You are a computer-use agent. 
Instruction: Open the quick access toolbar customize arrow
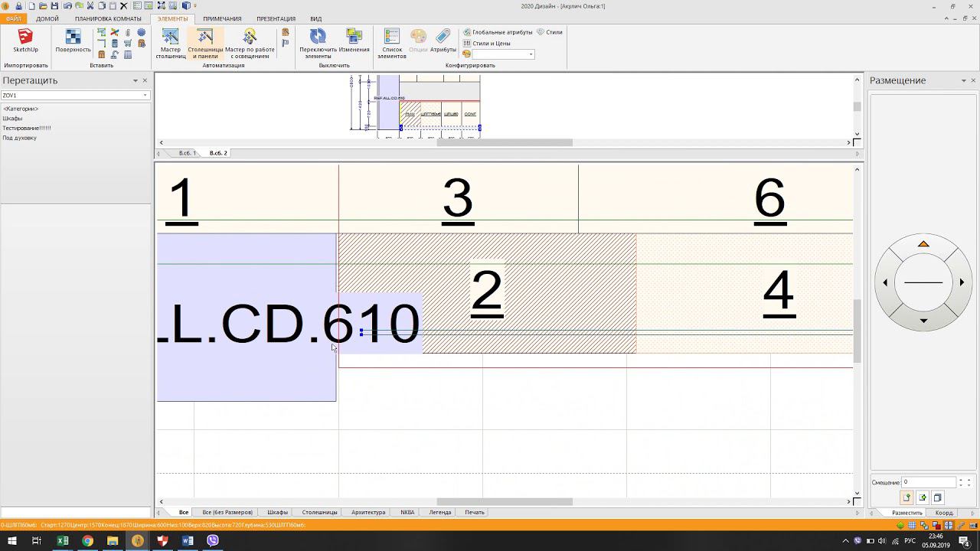(x=195, y=6)
